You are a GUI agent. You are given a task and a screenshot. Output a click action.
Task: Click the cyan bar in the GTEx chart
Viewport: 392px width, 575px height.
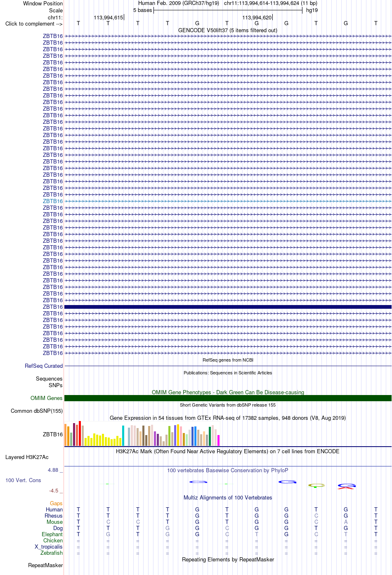pyautogui.click(x=123, y=435)
